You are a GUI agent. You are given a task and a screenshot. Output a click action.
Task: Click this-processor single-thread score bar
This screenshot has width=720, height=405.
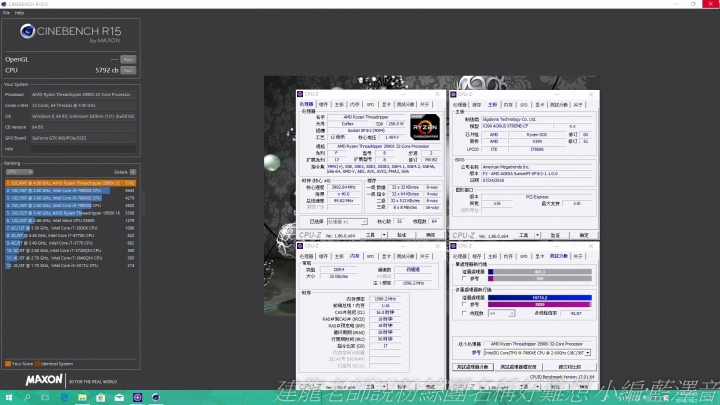(540, 272)
